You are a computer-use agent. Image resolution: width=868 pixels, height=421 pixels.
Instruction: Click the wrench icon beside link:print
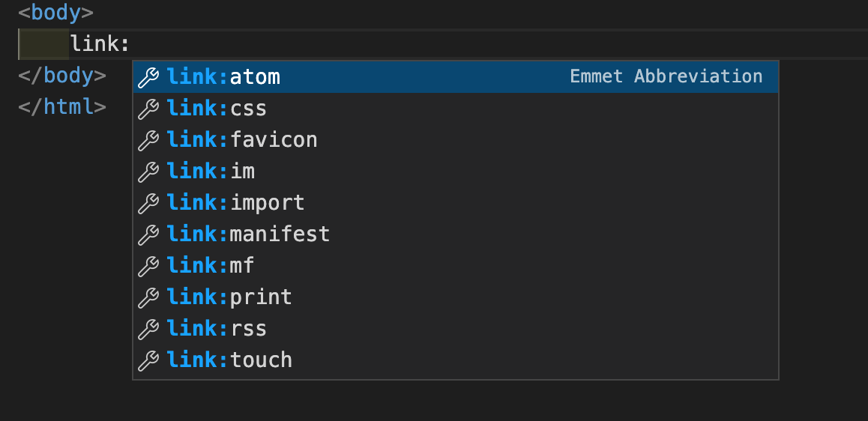point(149,297)
